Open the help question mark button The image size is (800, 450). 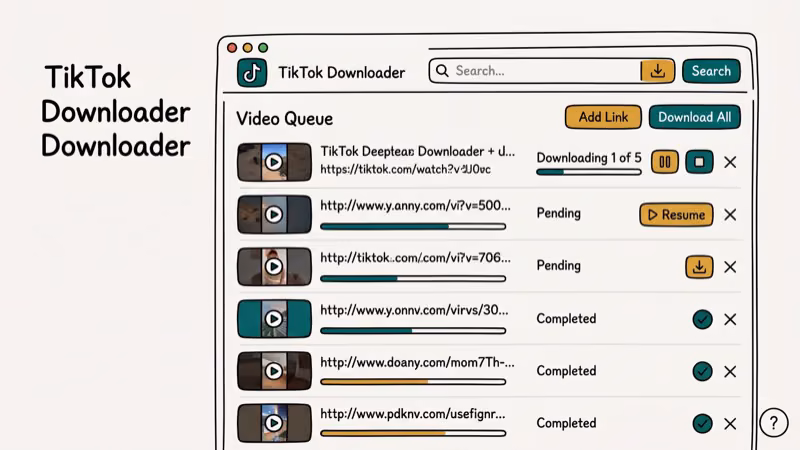pyautogui.click(x=773, y=423)
